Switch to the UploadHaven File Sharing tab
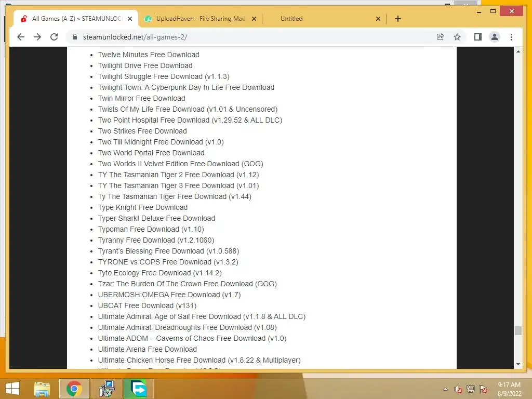Viewport: 532px width, 399px height. [200, 19]
